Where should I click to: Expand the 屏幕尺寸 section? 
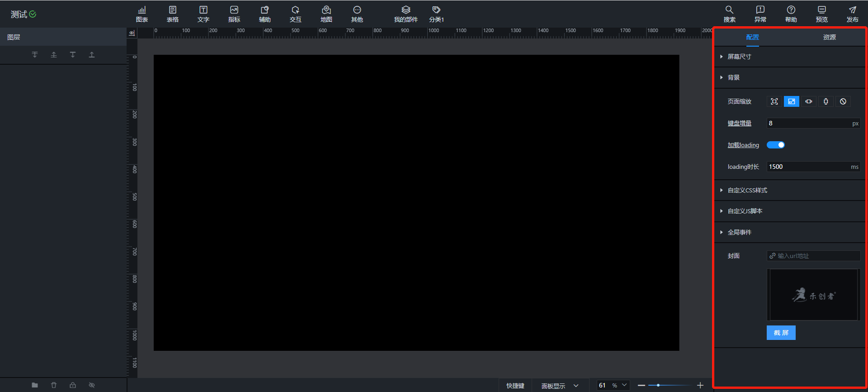pyautogui.click(x=739, y=57)
